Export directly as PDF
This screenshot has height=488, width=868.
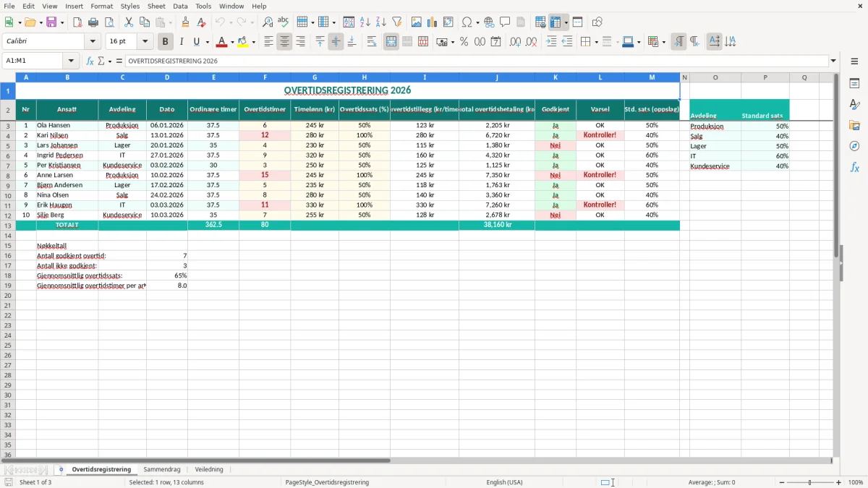click(x=77, y=22)
